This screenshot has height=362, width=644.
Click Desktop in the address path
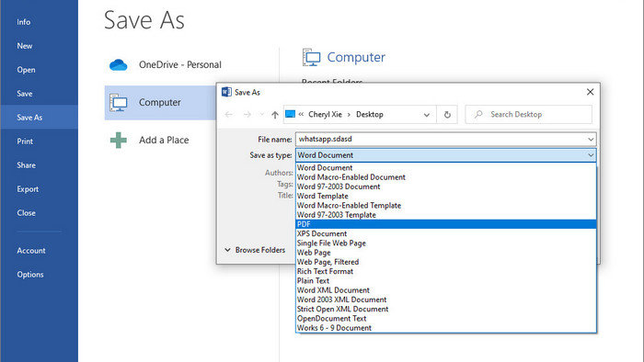[x=370, y=114]
